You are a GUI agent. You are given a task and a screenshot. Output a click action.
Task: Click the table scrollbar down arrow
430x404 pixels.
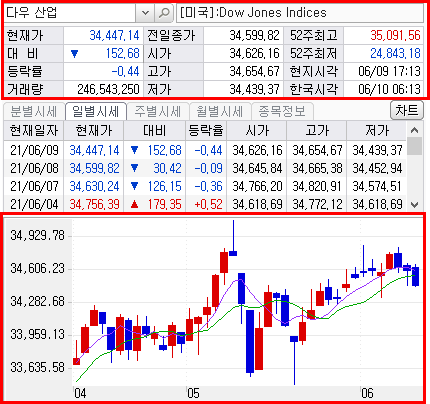click(x=414, y=204)
